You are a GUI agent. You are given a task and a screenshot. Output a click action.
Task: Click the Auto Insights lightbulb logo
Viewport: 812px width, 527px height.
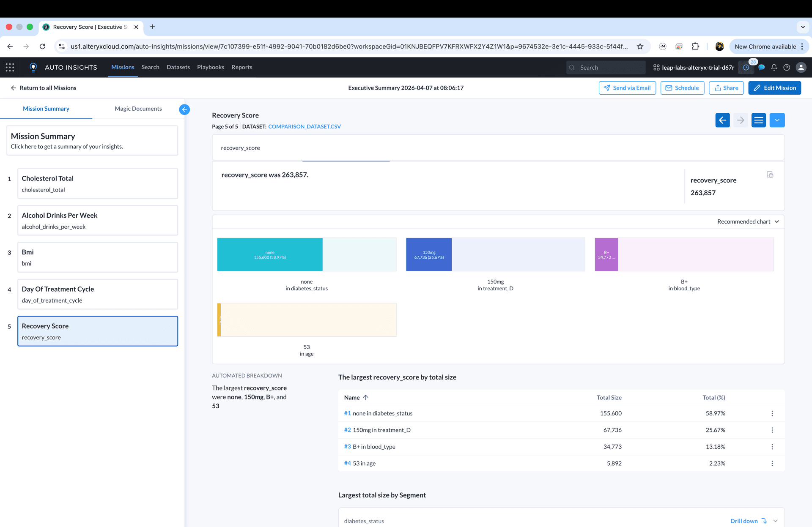point(33,67)
